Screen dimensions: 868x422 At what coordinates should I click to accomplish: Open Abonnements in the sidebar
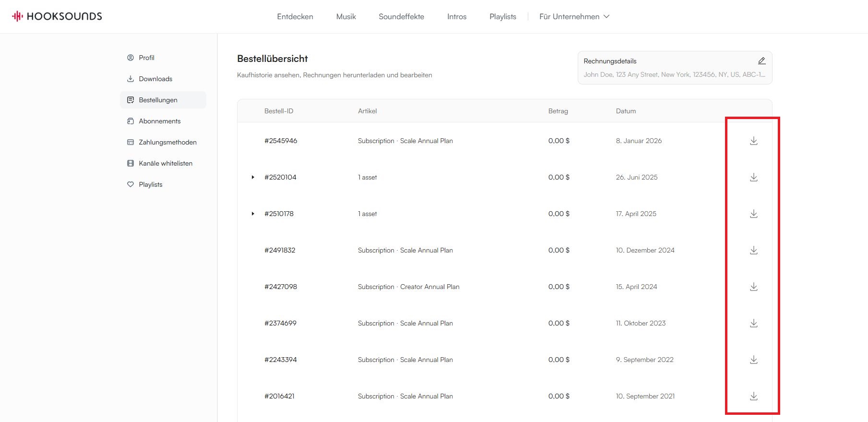tap(159, 121)
